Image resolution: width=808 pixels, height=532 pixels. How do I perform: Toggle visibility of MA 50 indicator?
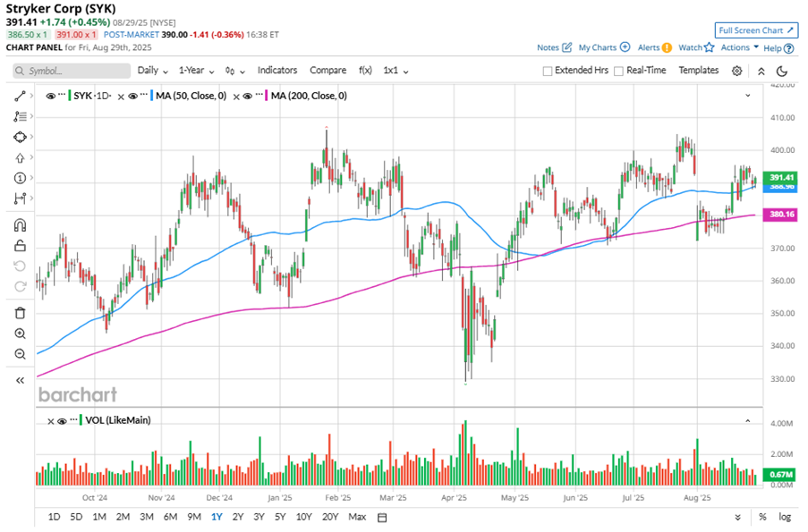click(132, 96)
